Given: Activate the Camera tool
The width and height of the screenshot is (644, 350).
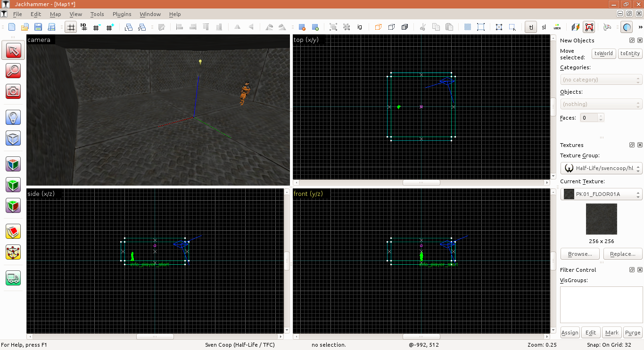Looking at the screenshot, I should (x=13, y=91).
